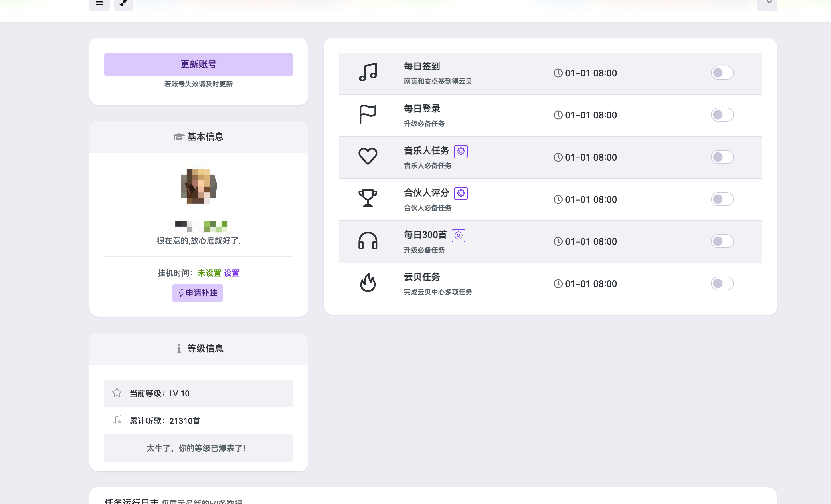Turn on the 合伙人评分 switch
831x504 pixels.
pyautogui.click(x=722, y=199)
